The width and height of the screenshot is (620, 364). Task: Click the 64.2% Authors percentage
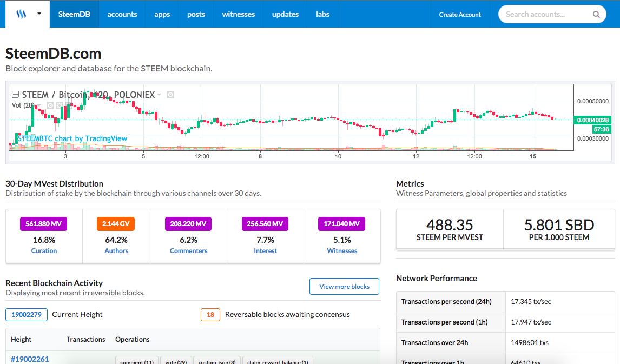pos(116,240)
